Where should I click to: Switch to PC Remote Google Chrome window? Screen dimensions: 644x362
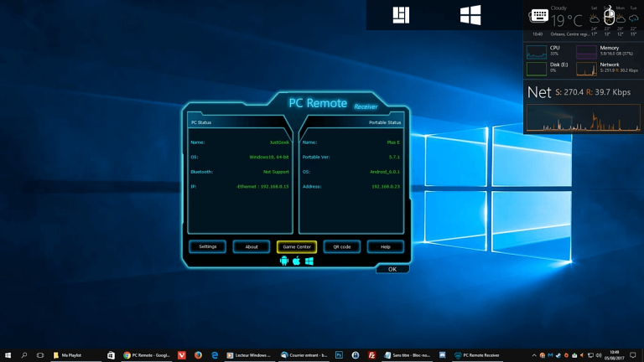[147, 355]
